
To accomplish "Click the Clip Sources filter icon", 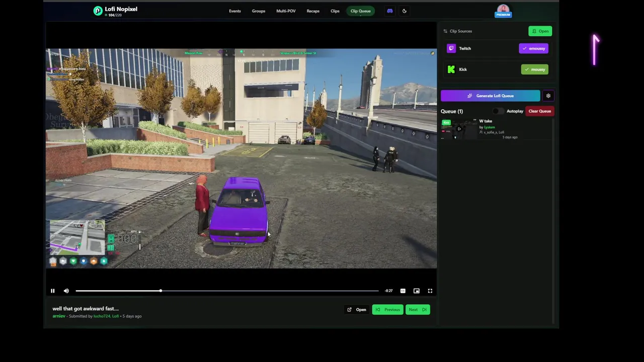I will click(x=445, y=31).
